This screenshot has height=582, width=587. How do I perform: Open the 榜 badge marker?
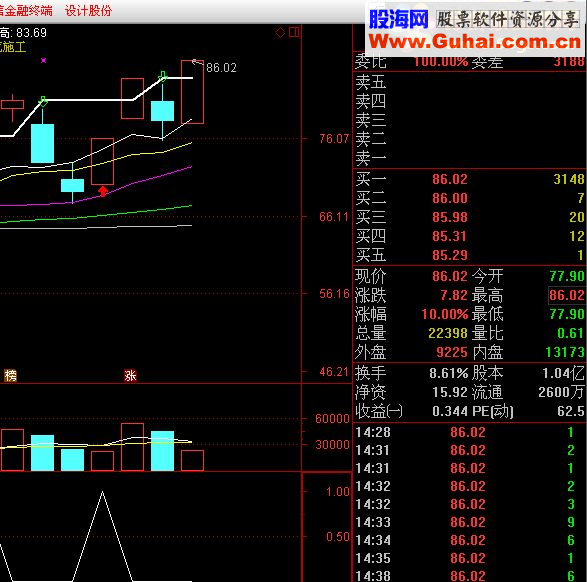(10, 375)
